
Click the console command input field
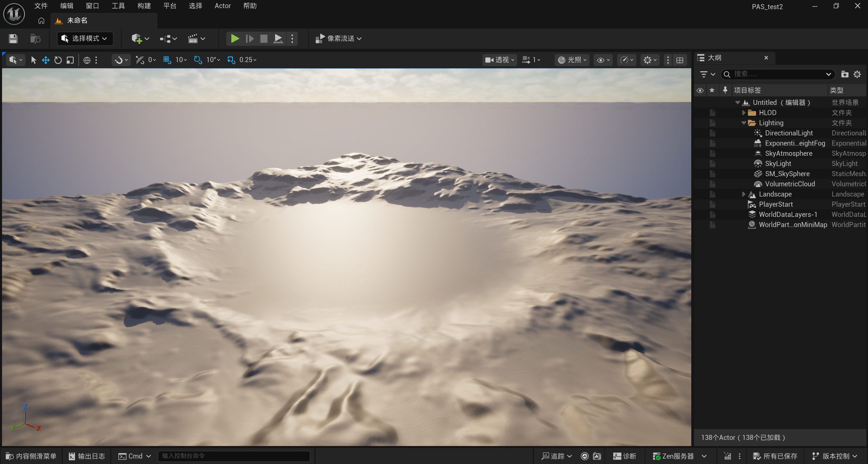(234, 456)
